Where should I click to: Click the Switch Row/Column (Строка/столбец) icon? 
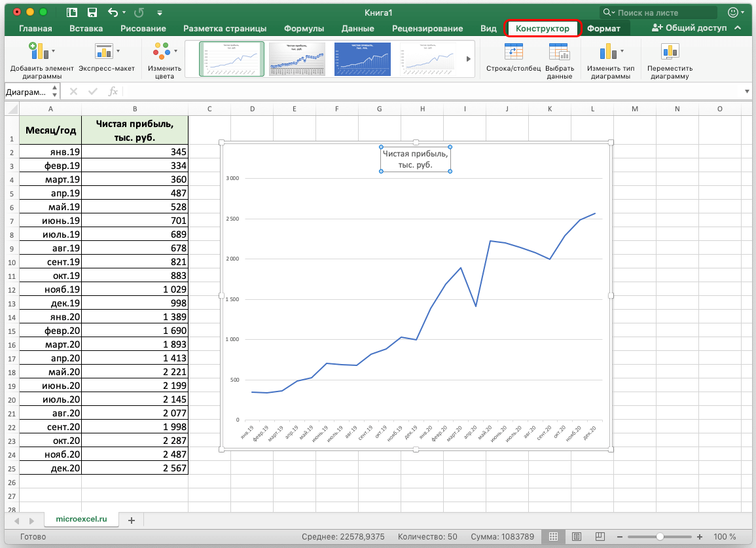513,52
